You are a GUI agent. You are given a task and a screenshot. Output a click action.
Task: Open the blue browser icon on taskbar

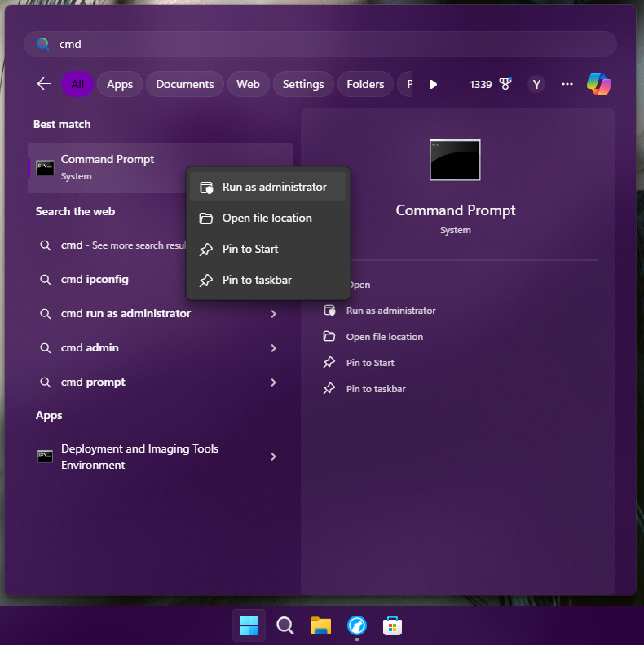[356, 625]
